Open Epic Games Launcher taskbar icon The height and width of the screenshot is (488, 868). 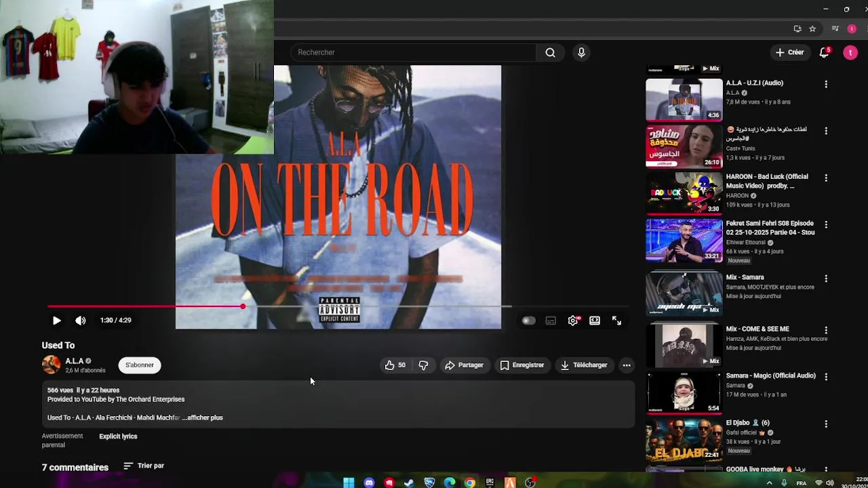tap(490, 483)
